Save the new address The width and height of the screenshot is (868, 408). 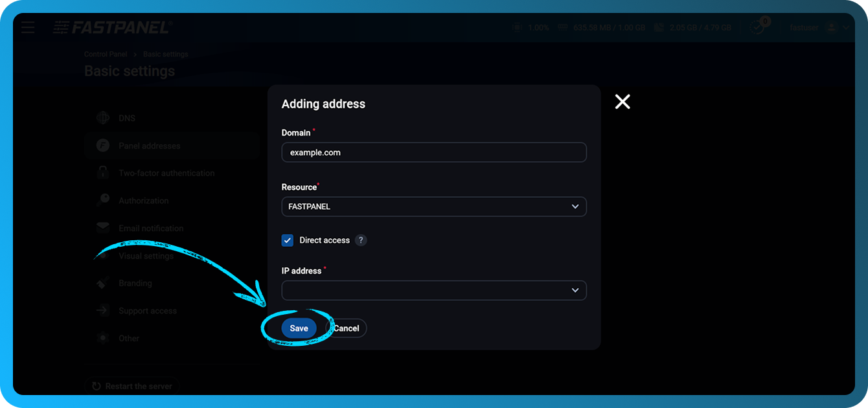pyautogui.click(x=299, y=328)
